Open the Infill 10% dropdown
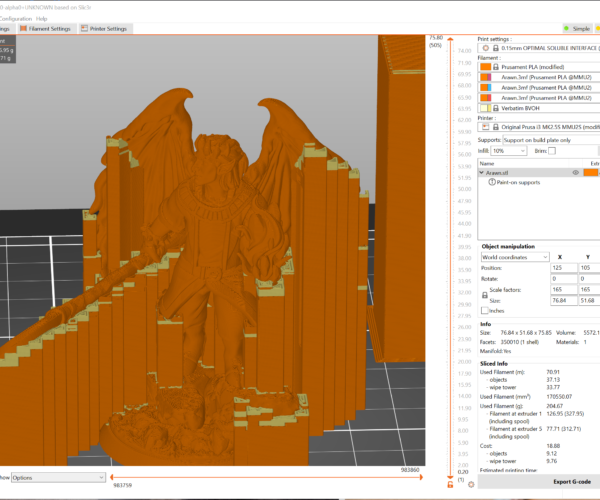This screenshot has height=500, width=600. 509,151
